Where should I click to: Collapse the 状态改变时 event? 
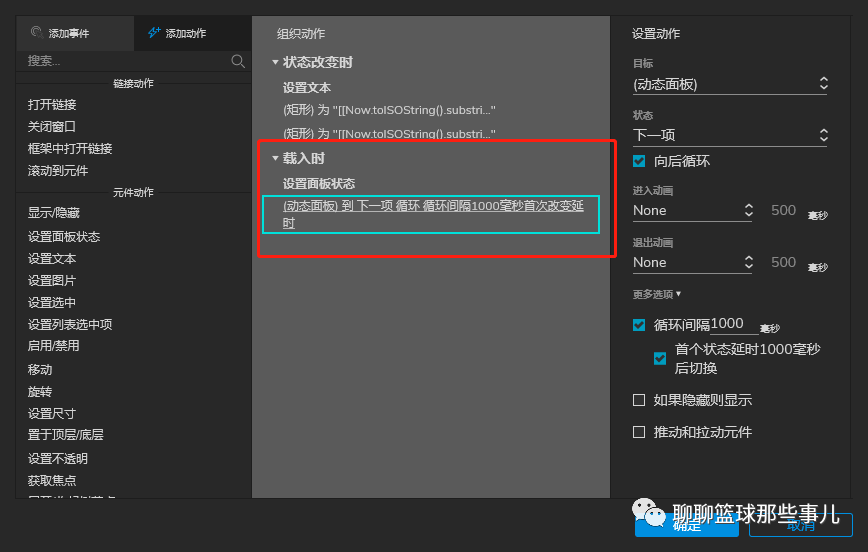pyautogui.click(x=275, y=63)
